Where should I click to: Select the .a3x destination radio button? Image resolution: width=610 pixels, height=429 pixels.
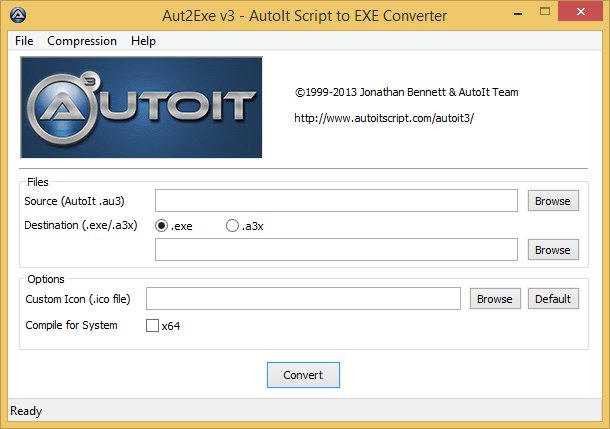tap(233, 226)
